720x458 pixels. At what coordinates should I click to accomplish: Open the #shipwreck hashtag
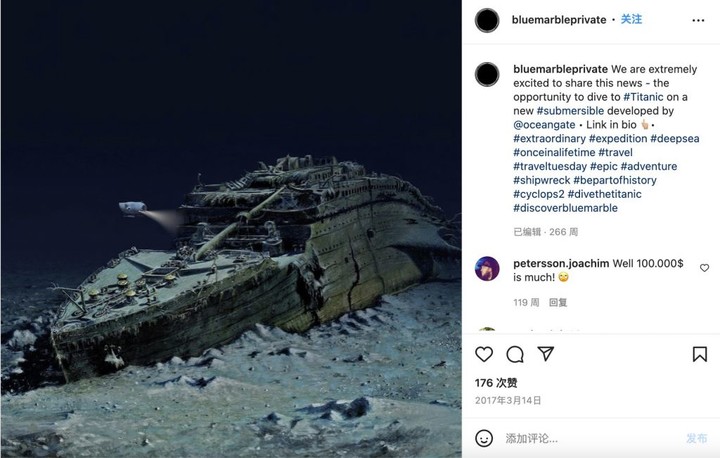[541, 180]
